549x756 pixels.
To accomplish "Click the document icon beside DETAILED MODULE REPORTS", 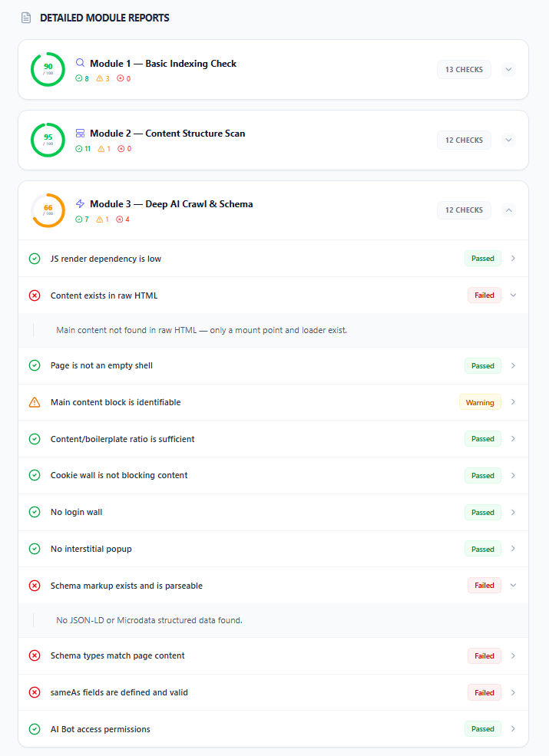I will (25, 17).
